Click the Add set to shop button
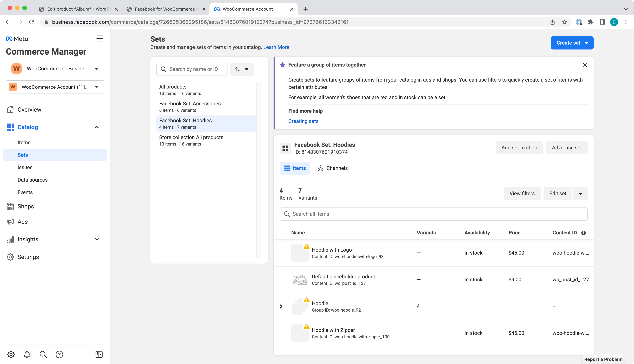Image resolution: width=634 pixels, height=364 pixels. click(x=519, y=147)
